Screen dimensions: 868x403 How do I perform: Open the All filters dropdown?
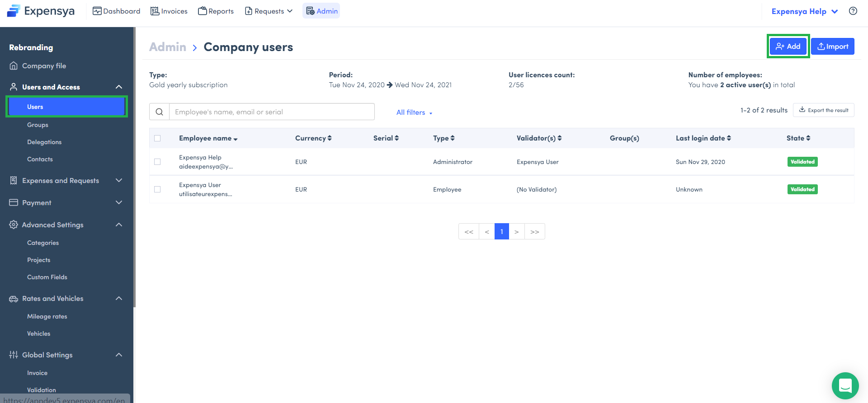point(414,112)
